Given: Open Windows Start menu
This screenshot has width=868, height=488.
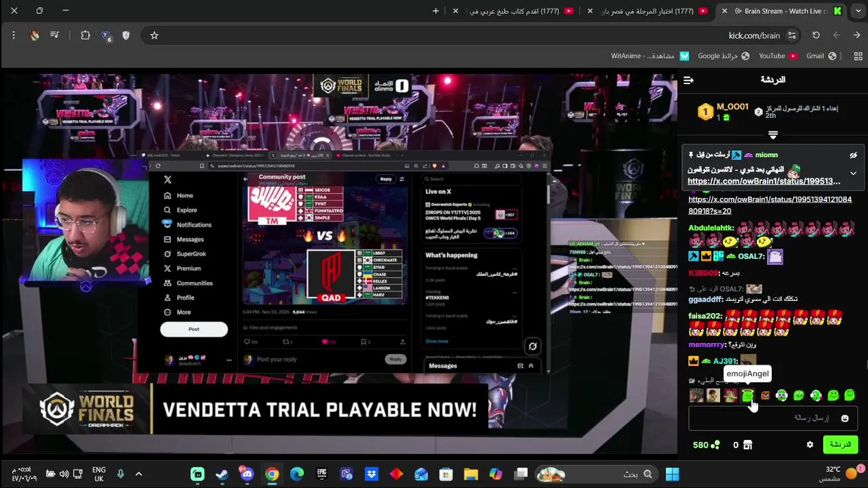Looking at the screenshot, I should coord(672,474).
